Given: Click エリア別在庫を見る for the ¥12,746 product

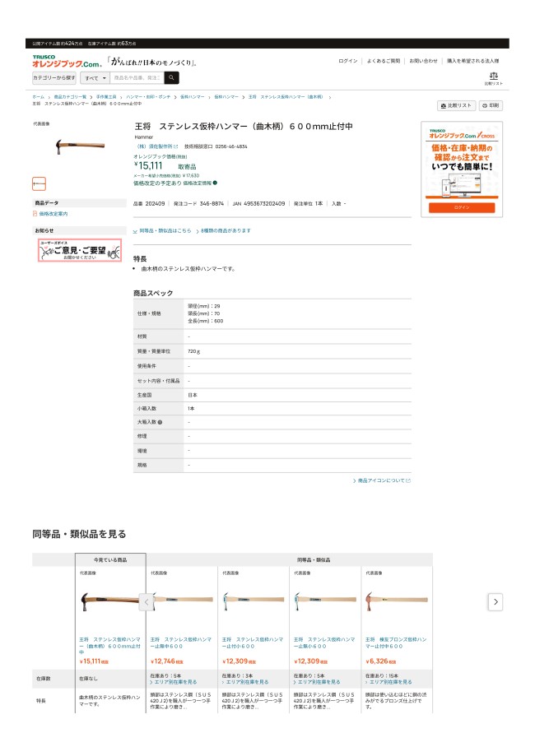Looking at the screenshot, I should coord(175,682).
